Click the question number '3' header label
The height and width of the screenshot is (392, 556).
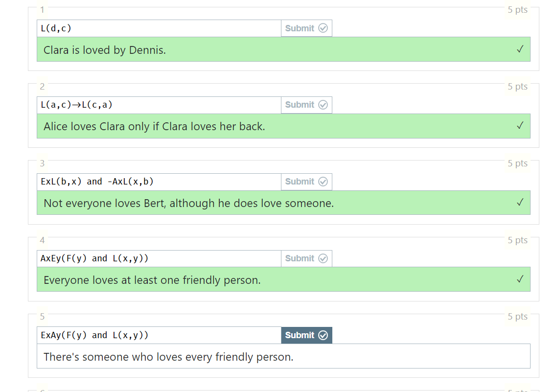[x=42, y=163]
